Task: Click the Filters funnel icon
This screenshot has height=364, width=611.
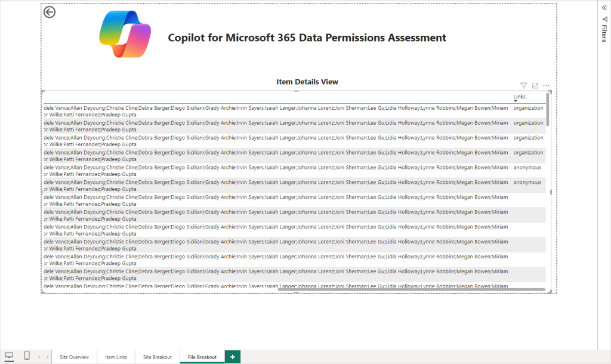Action: (x=604, y=19)
